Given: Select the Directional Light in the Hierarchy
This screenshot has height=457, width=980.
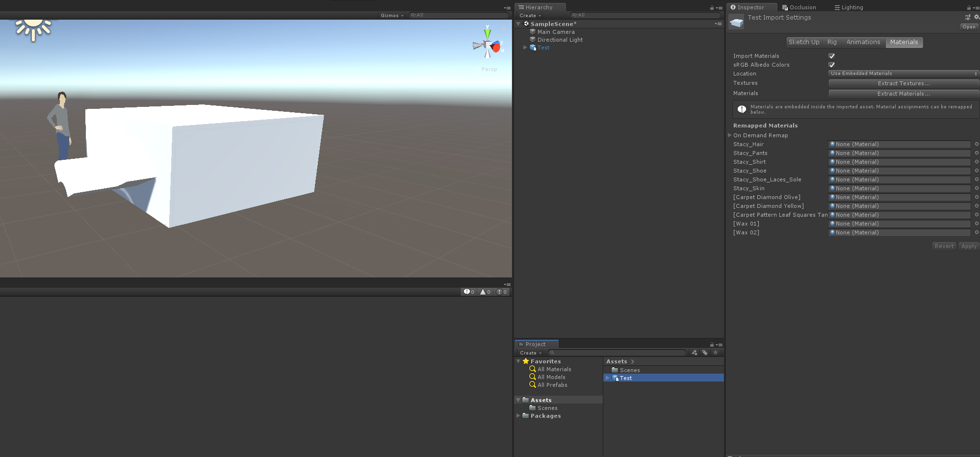Looking at the screenshot, I should (x=560, y=39).
